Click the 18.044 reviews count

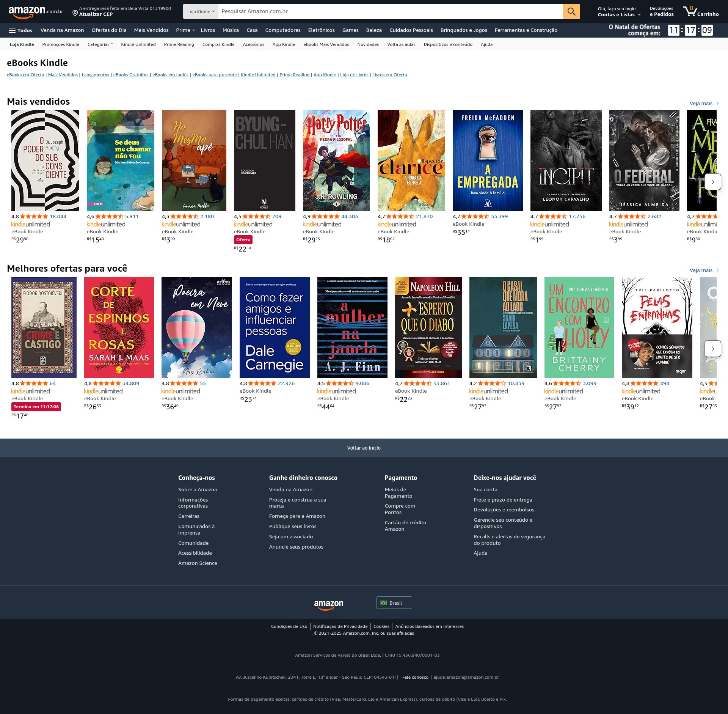(x=58, y=216)
